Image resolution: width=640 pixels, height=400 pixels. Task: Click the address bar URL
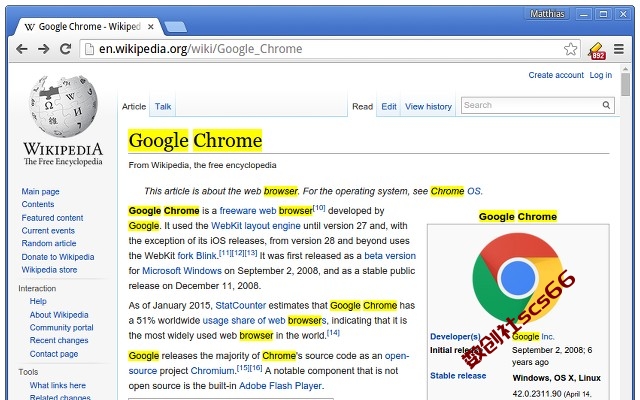click(200, 49)
